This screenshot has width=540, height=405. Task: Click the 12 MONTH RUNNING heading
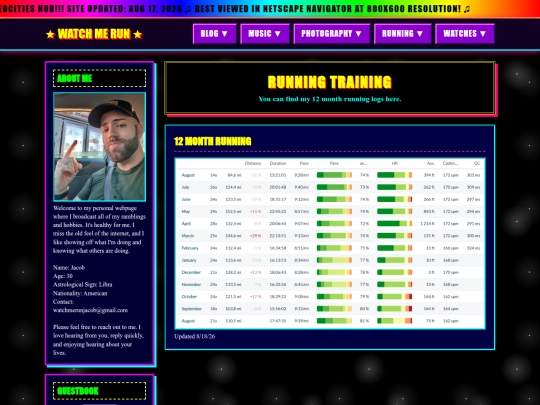pyautogui.click(x=212, y=141)
